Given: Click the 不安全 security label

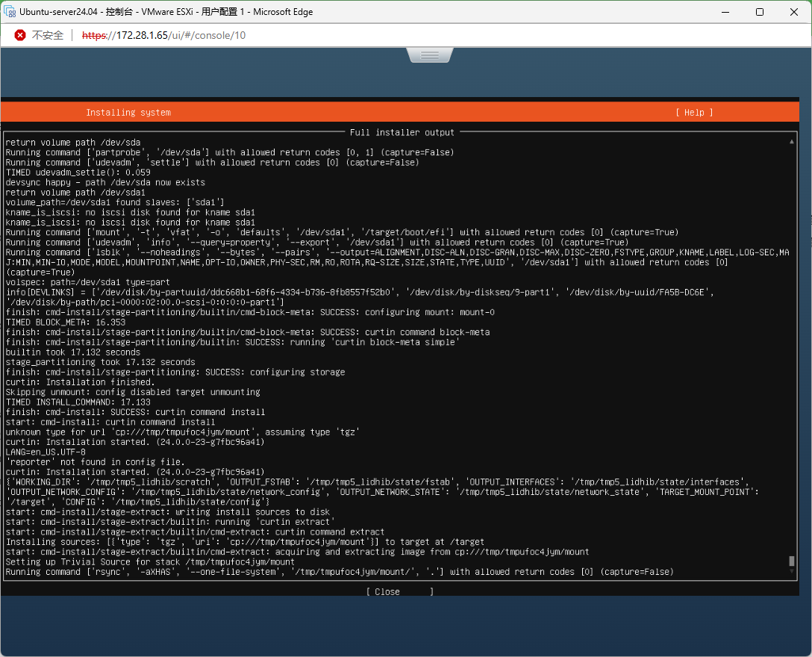Looking at the screenshot, I should (47, 35).
